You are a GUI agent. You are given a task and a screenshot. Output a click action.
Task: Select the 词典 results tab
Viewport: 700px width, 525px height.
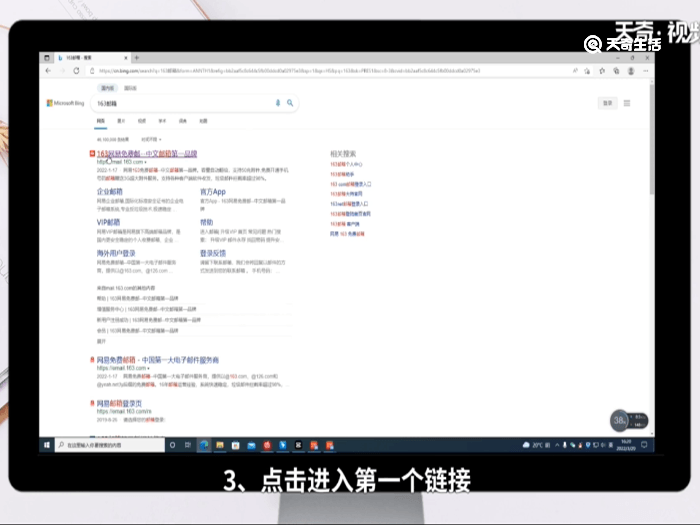click(x=183, y=121)
